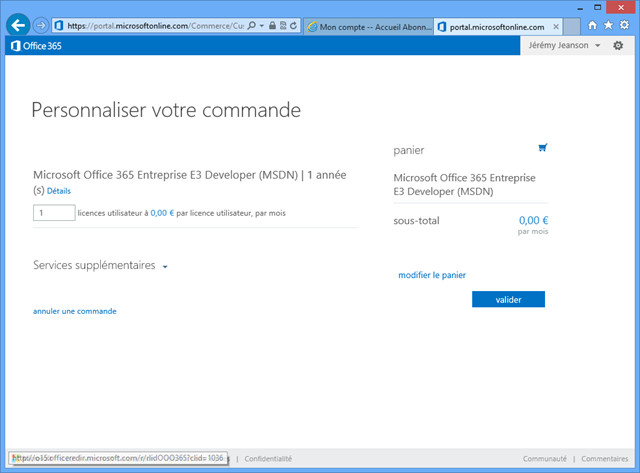Click the Office 365 logo in header
Screen dimensions: 640x473
tap(36, 46)
